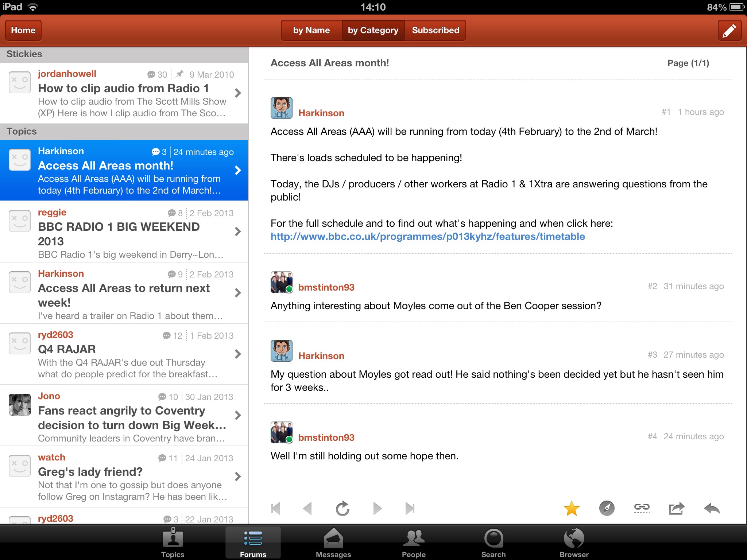Jump to the first page arrow
Image resolution: width=747 pixels, height=560 pixels.
point(276,508)
